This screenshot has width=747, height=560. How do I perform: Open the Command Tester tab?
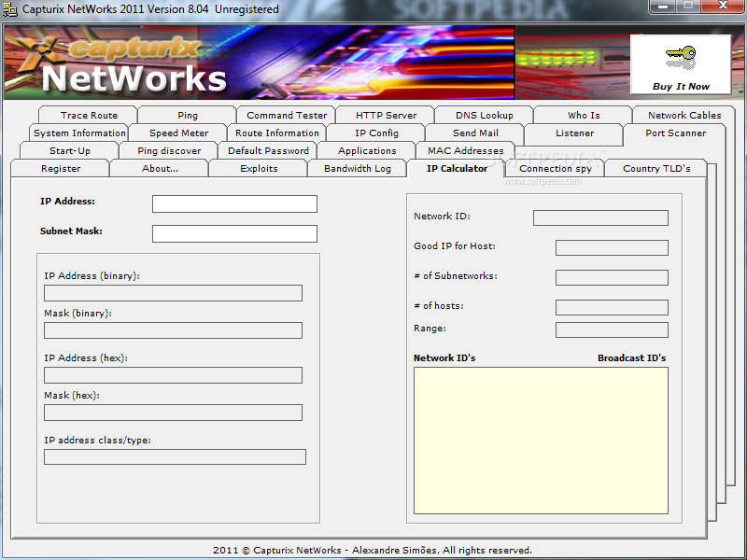tap(287, 115)
